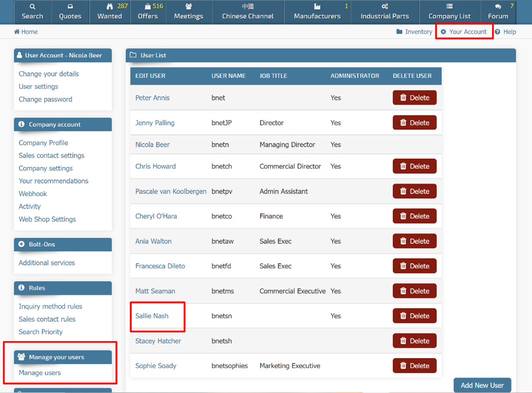
Task: Open Your Account page
Action: coord(464,31)
